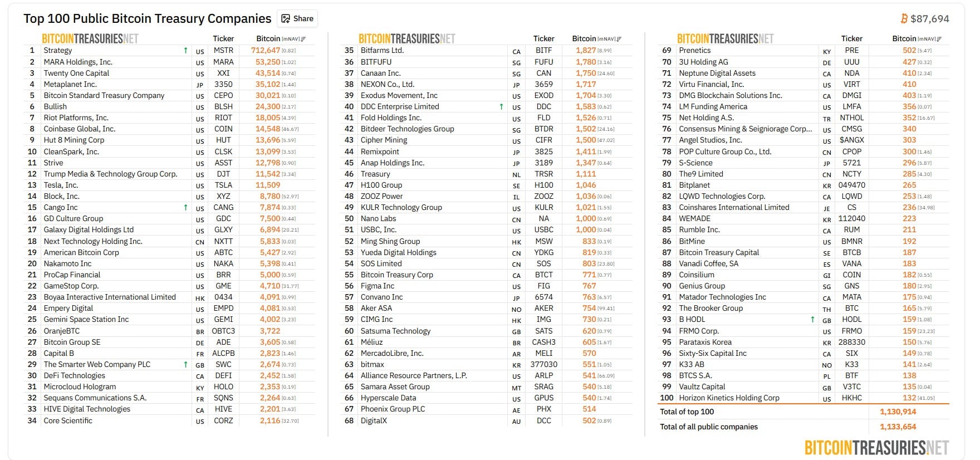Click the Bitcoin symbol beside the $87,694 price
The height and width of the screenshot is (460, 980).
click(904, 19)
